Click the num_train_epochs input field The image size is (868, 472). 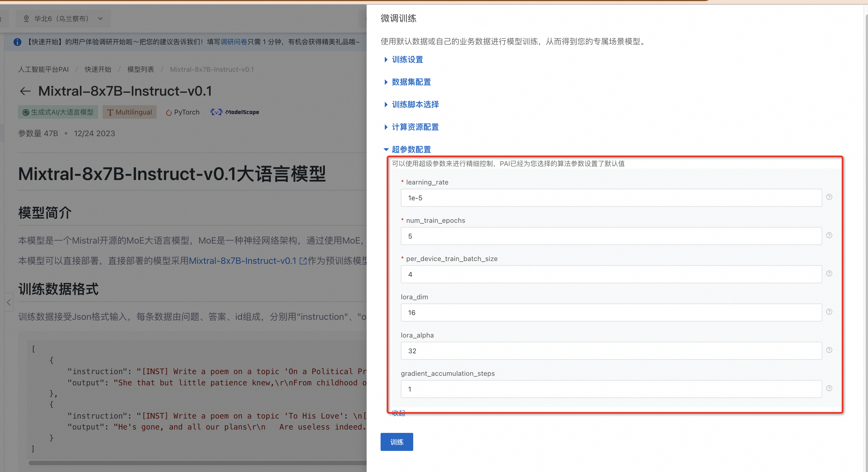(x=611, y=236)
